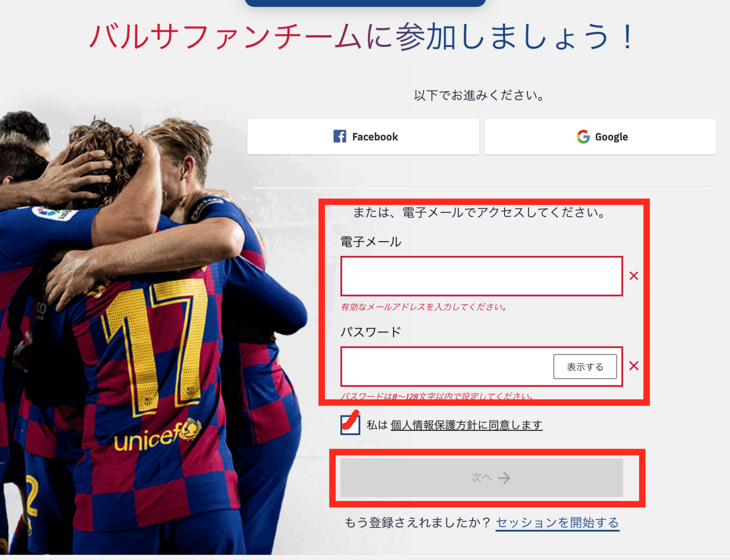The image size is (730, 560).
Task: Focus the パスワード input field
Action: coord(447,367)
